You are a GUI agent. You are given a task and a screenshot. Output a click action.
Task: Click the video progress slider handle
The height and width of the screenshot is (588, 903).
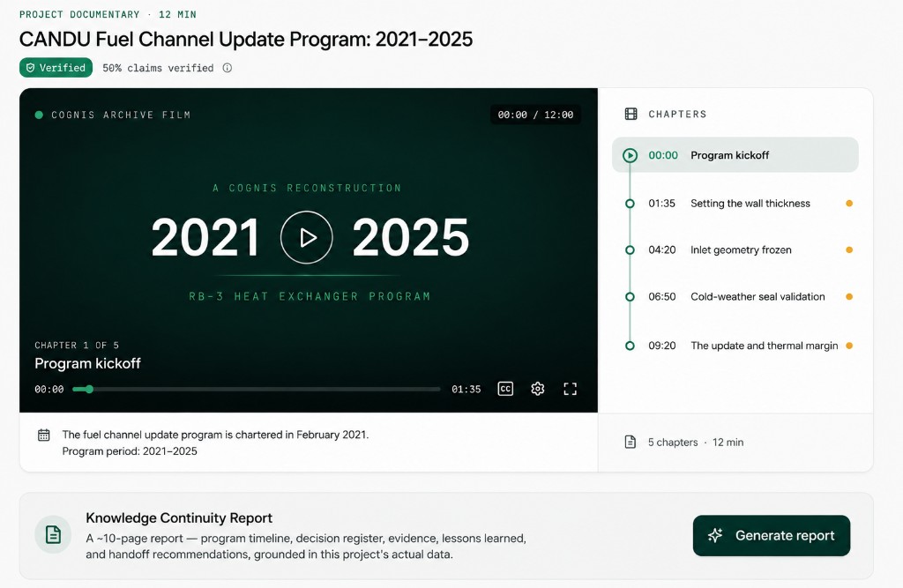click(89, 390)
